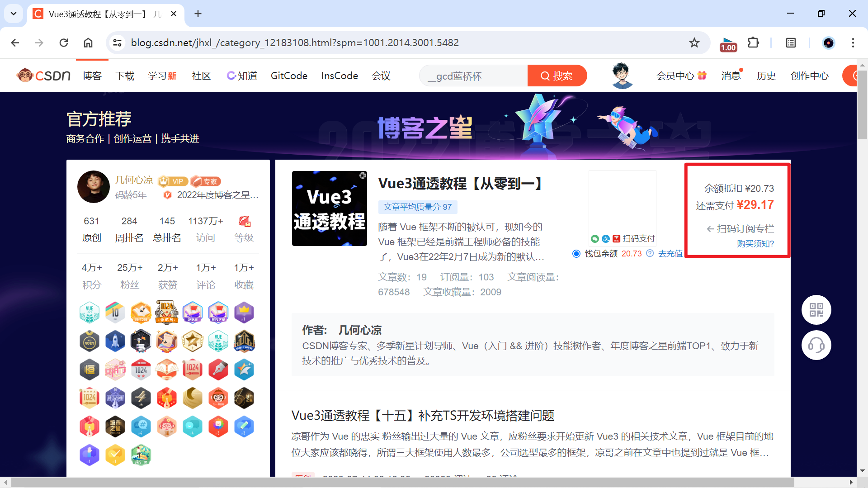
Task: Click the monkey face medal badge
Action: [218, 398]
